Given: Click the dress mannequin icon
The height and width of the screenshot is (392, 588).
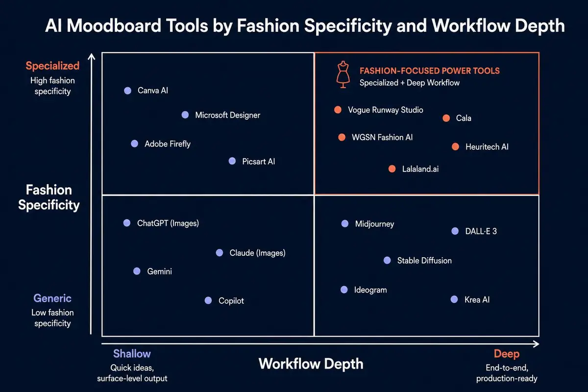Looking at the screenshot, I should pos(342,75).
